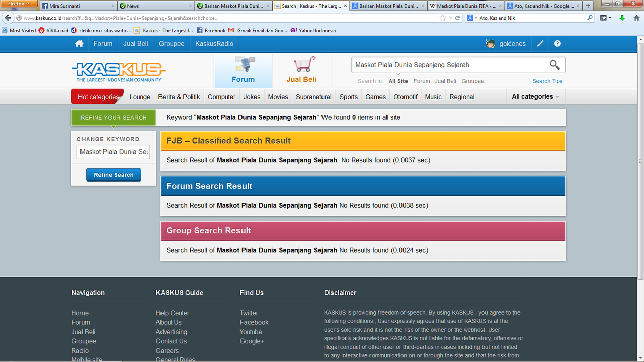The width and height of the screenshot is (644, 362).
Task: Open the Kaskus - The Largest bookmark
Action: click(164, 30)
